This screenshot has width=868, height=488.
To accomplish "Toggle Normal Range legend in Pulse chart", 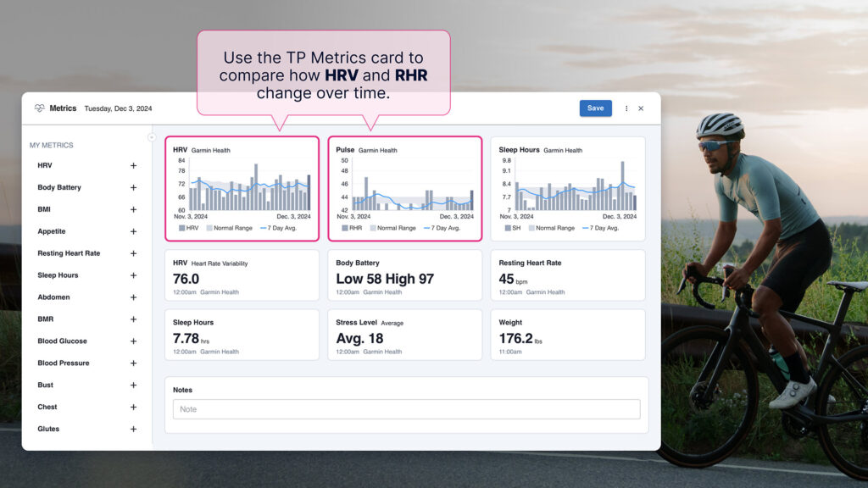I will pyautogui.click(x=392, y=228).
